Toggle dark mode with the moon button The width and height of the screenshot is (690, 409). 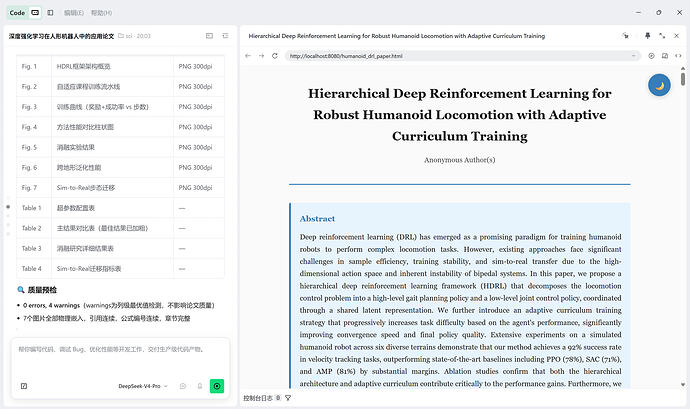(x=659, y=85)
